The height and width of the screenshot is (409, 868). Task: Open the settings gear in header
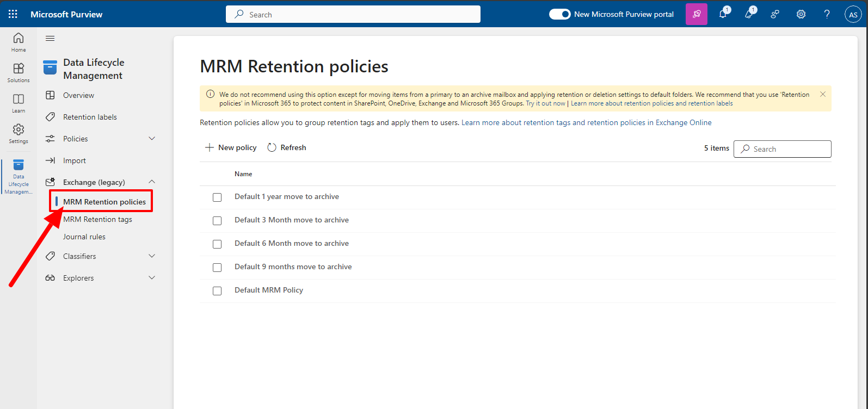[x=801, y=14]
